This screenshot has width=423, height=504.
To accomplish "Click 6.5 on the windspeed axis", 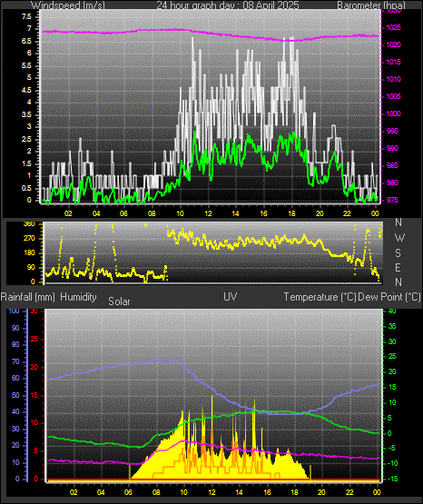I will point(26,41).
